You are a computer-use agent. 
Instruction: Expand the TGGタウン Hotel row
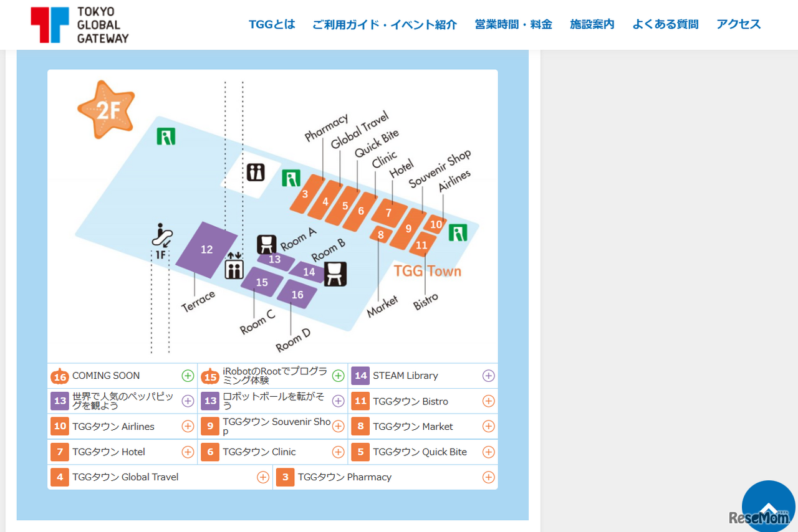pyautogui.click(x=188, y=452)
